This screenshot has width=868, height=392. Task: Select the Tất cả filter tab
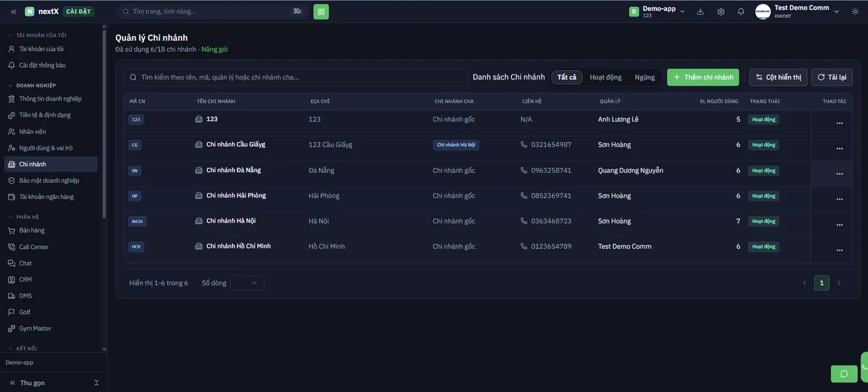click(x=567, y=77)
